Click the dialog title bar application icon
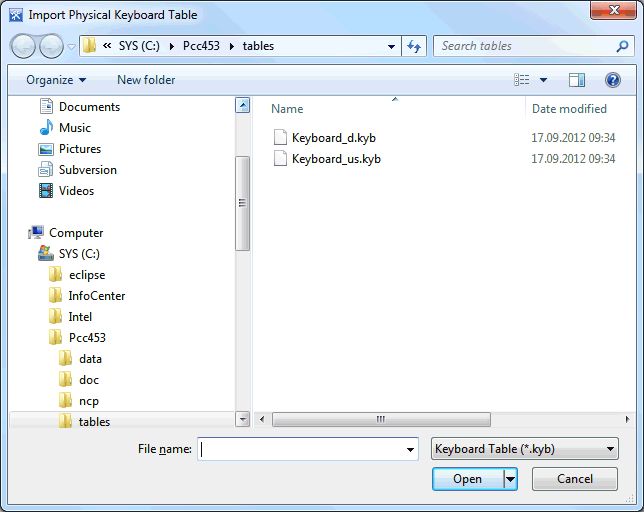 pos(16,15)
